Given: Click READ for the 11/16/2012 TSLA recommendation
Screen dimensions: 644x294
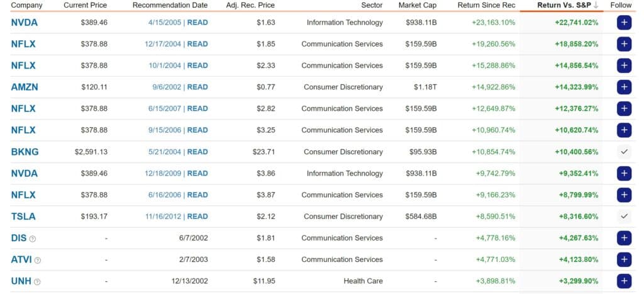Looking at the screenshot, I should point(197,217).
